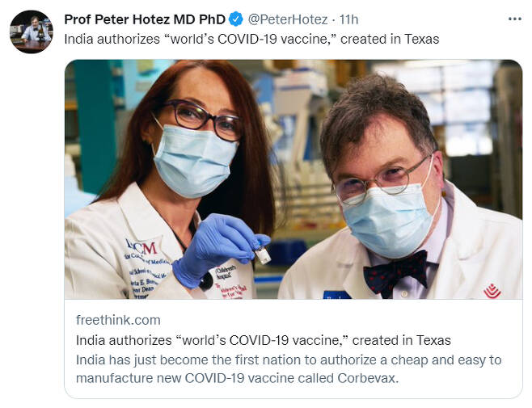
Task: Open the tweet's three-dot more options menu
Action: pyautogui.click(x=515, y=19)
